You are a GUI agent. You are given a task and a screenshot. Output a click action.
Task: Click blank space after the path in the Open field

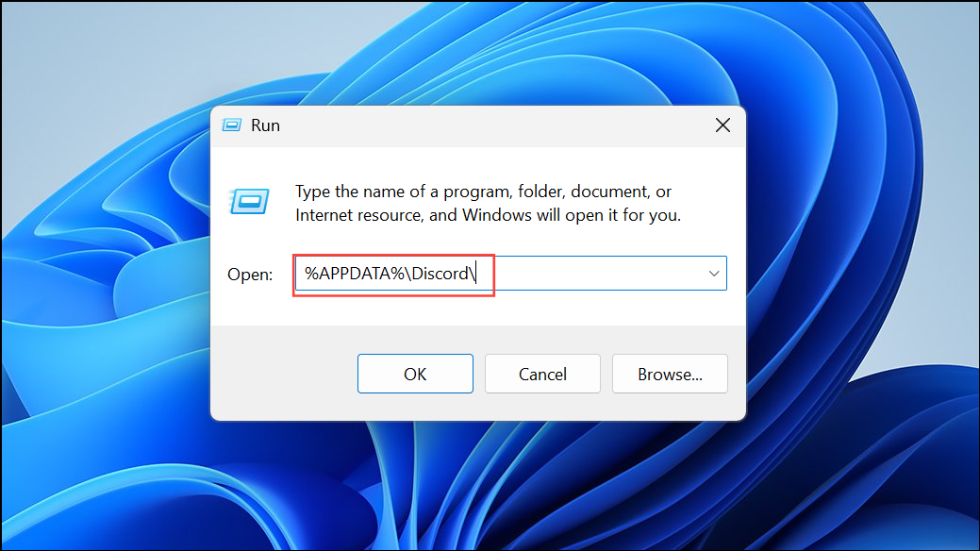click(604, 274)
